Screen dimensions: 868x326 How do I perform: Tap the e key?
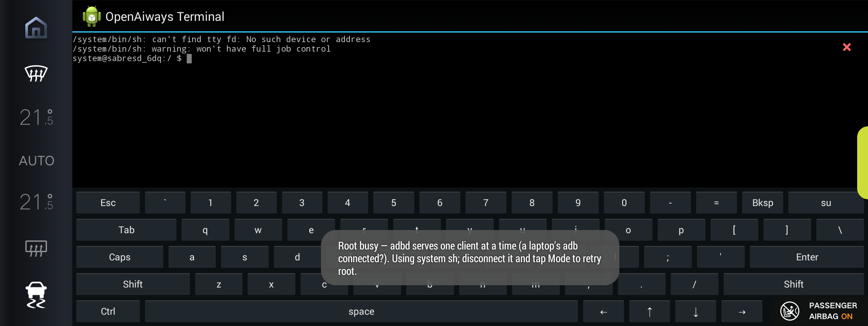point(311,230)
